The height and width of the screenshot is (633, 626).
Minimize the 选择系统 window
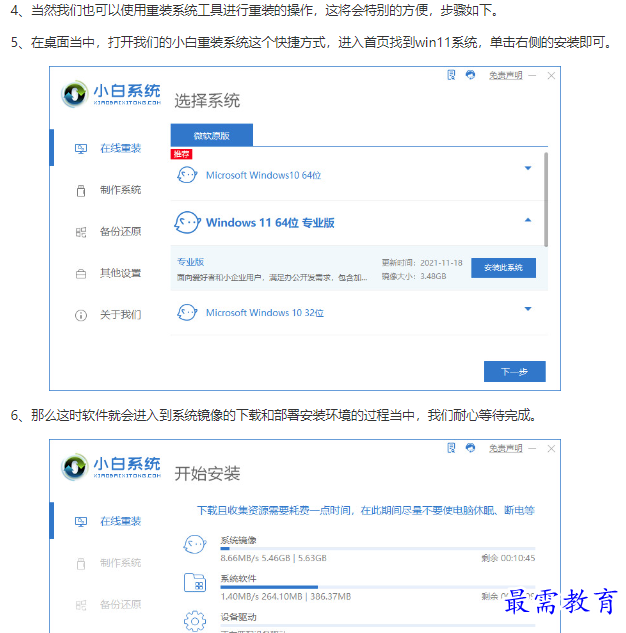(532, 75)
